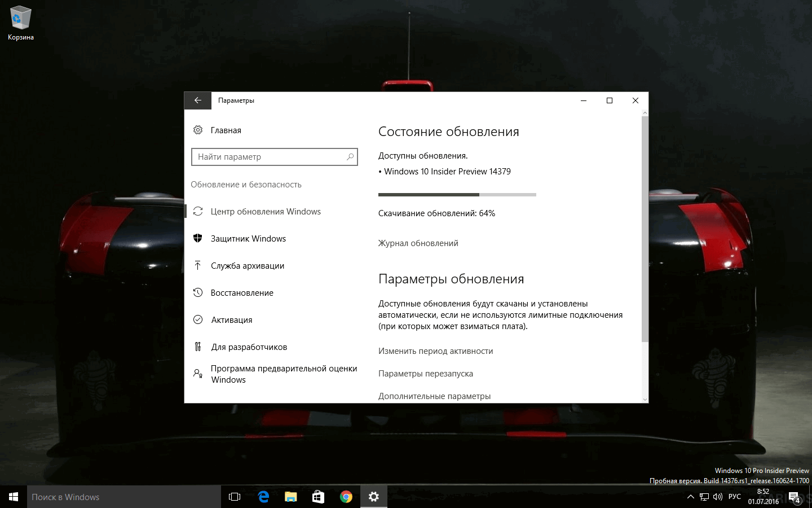Click the back arrow in Параметры
This screenshot has height=508, width=812.
point(198,100)
